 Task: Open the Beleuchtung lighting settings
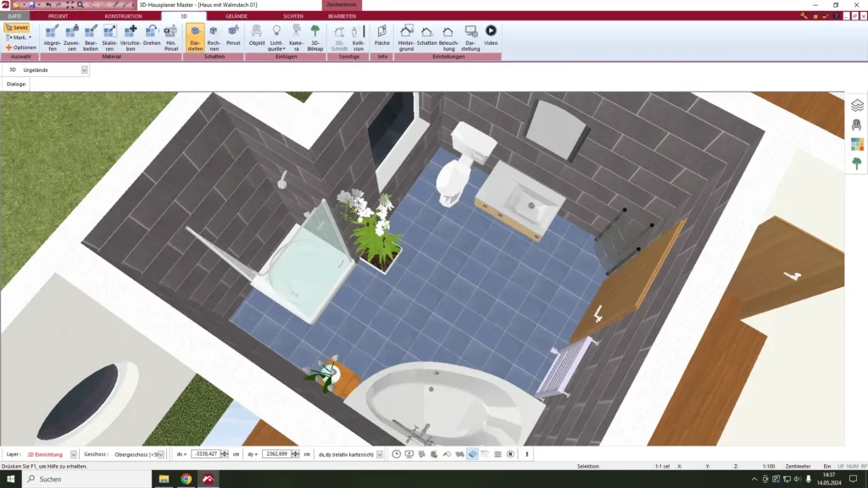448,38
